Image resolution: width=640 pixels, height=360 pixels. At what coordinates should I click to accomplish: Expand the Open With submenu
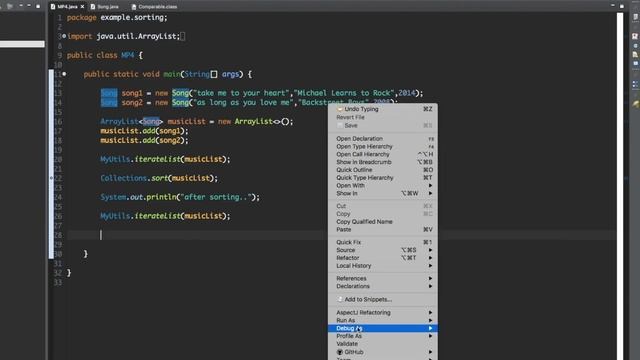(x=383, y=185)
